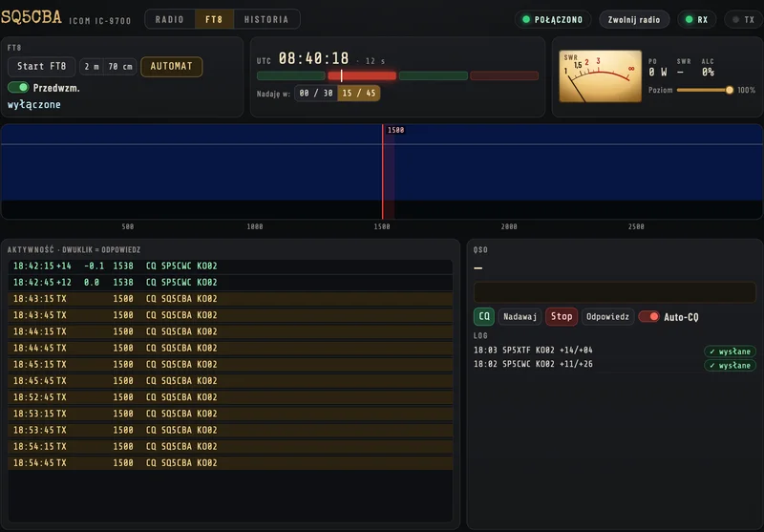Click the Start FT8 button
The width and height of the screenshot is (764, 532).
[x=41, y=66]
